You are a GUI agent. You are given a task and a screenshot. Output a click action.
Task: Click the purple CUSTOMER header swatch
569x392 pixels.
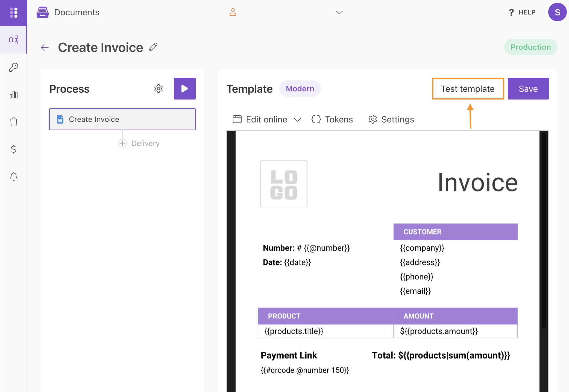pos(455,232)
